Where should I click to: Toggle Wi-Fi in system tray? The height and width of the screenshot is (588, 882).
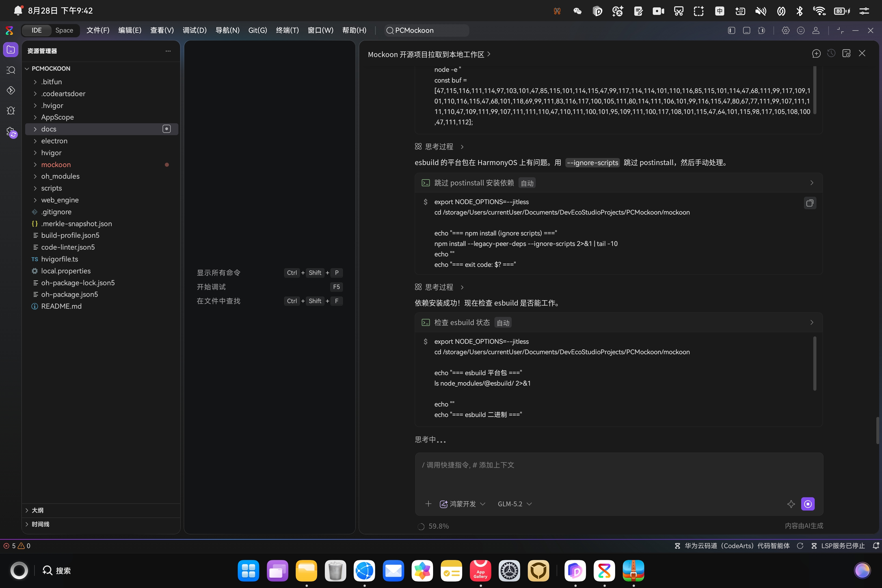pyautogui.click(x=819, y=11)
